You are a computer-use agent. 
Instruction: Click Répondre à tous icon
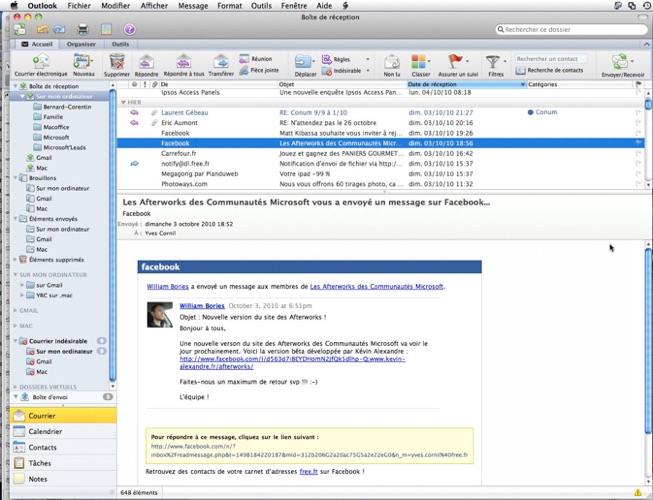click(x=183, y=62)
